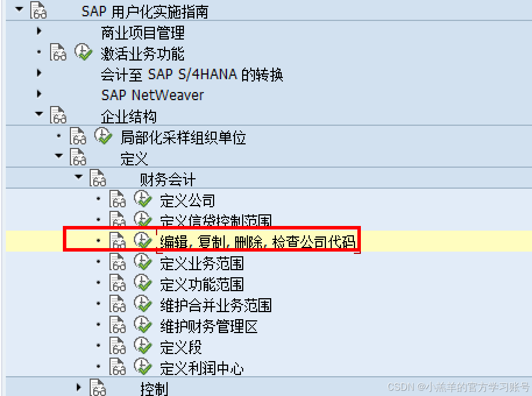This screenshot has width=532, height=396.
Task: Open documentation icon for 定义功能范围
Action: 117,282
